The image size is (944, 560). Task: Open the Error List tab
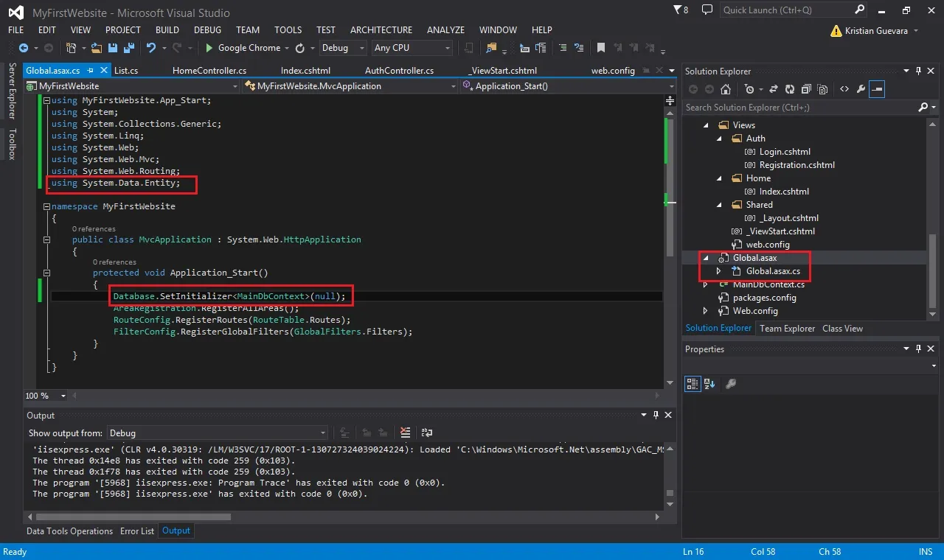(x=137, y=531)
